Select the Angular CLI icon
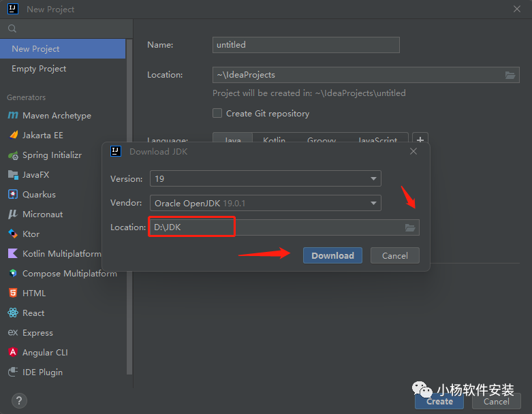The image size is (532, 414). [x=12, y=353]
